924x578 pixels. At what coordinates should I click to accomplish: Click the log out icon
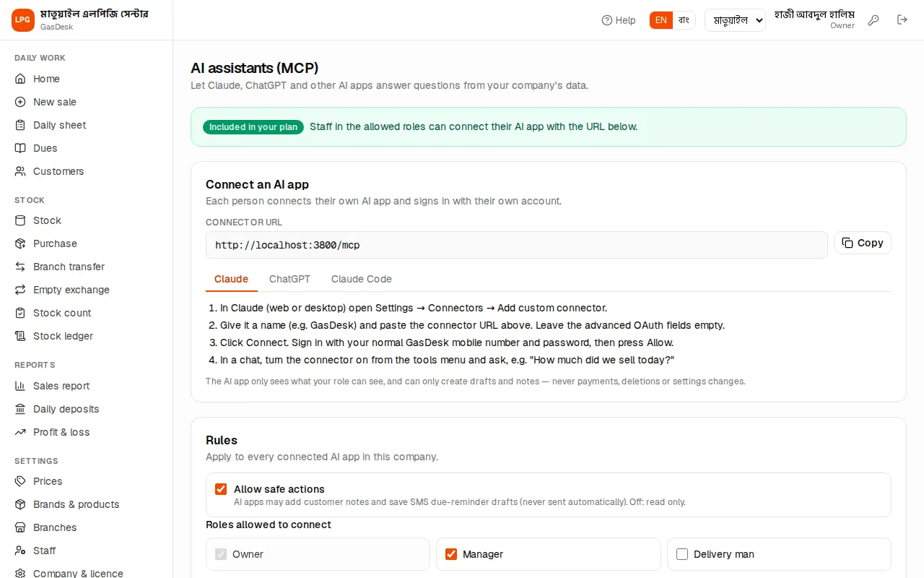click(x=902, y=20)
